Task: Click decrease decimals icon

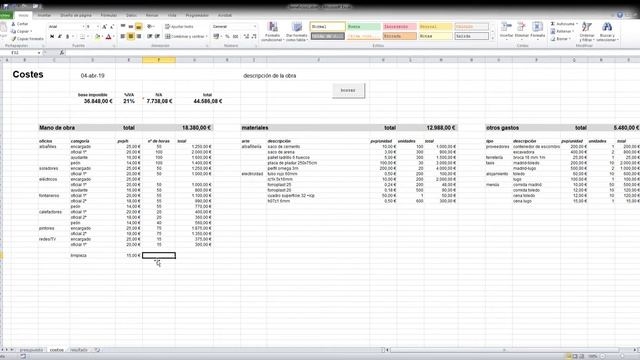Action: 254,36
